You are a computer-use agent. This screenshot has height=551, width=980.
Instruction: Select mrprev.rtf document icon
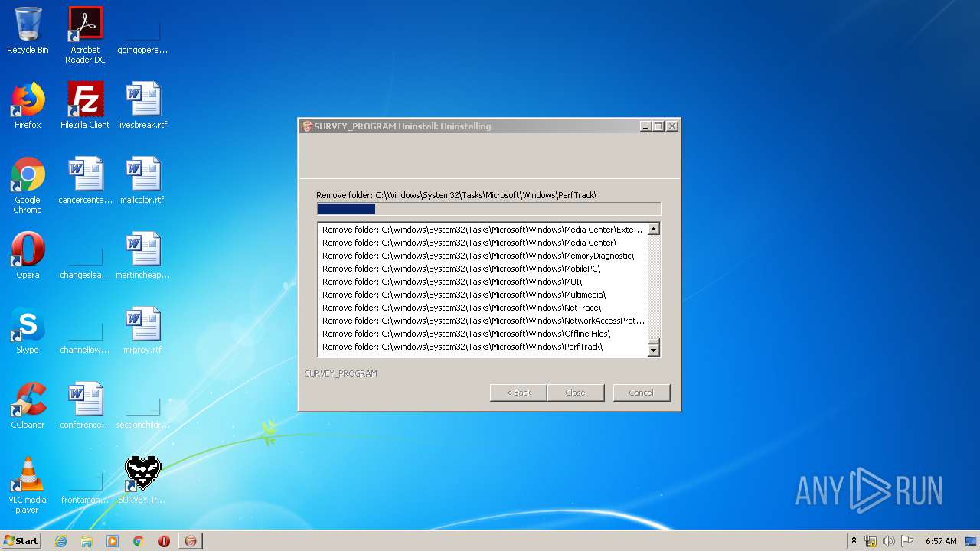(x=142, y=331)
